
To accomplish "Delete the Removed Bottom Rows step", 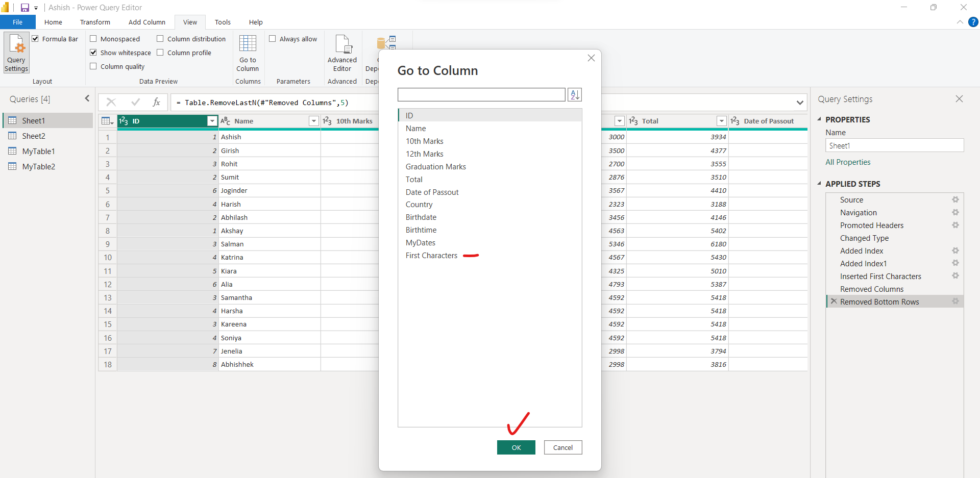I will coord(834,301).
